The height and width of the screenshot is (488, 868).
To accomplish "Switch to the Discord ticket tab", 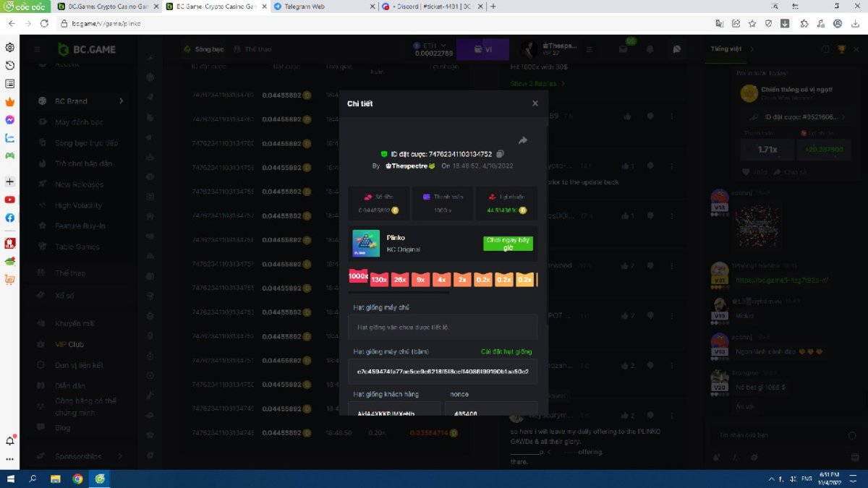I will coord(431,7).
